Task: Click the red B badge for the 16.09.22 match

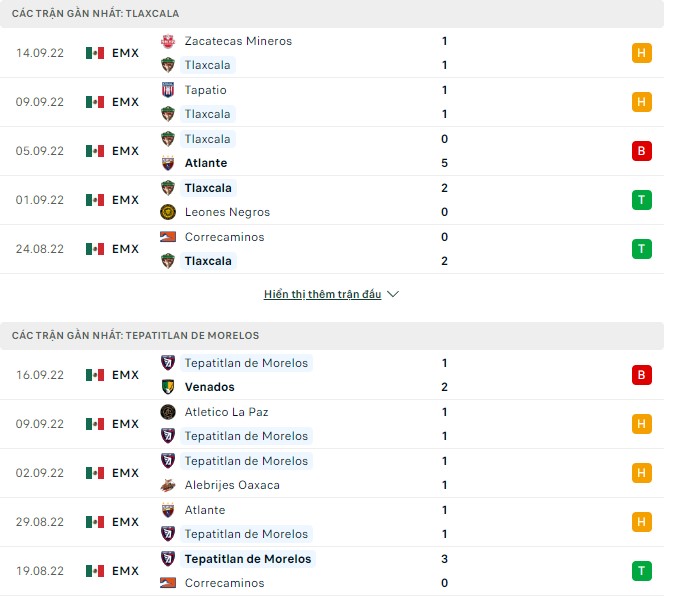Action: 641,375
